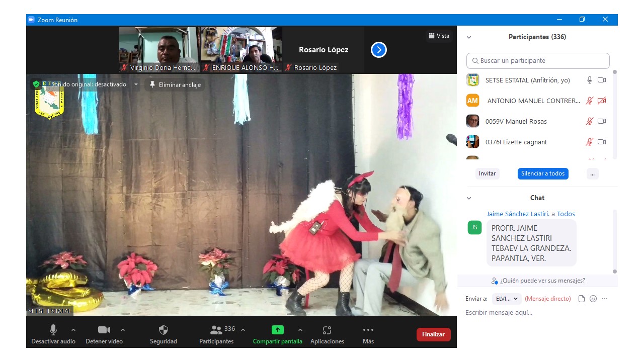Click the red Finalizar button
Viewport: 644px width, 362px height.
[433, 334]
